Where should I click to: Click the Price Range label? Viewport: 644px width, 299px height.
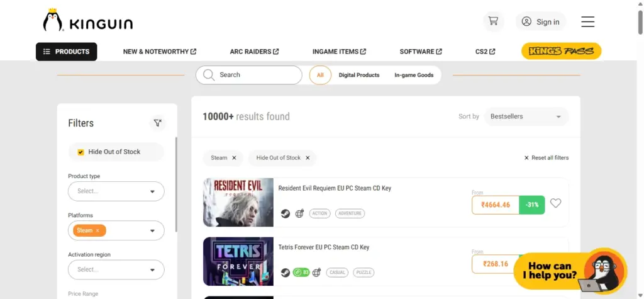click(x=83, y=294)
